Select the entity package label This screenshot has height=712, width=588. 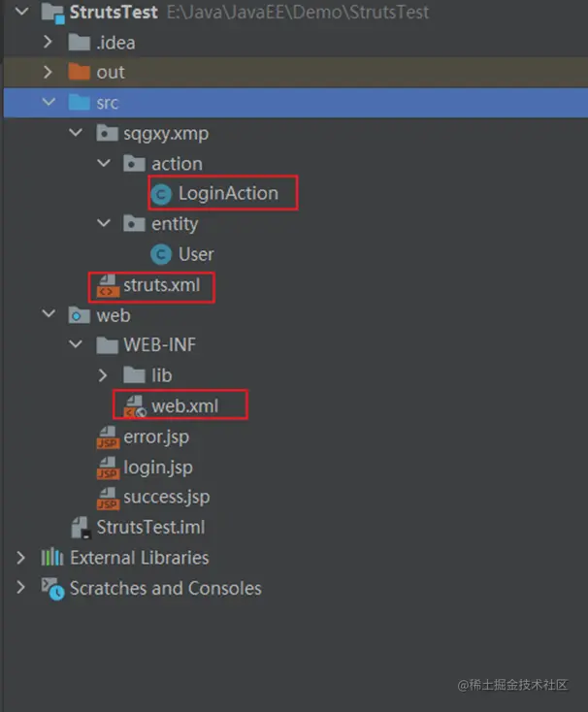(175, 224)
